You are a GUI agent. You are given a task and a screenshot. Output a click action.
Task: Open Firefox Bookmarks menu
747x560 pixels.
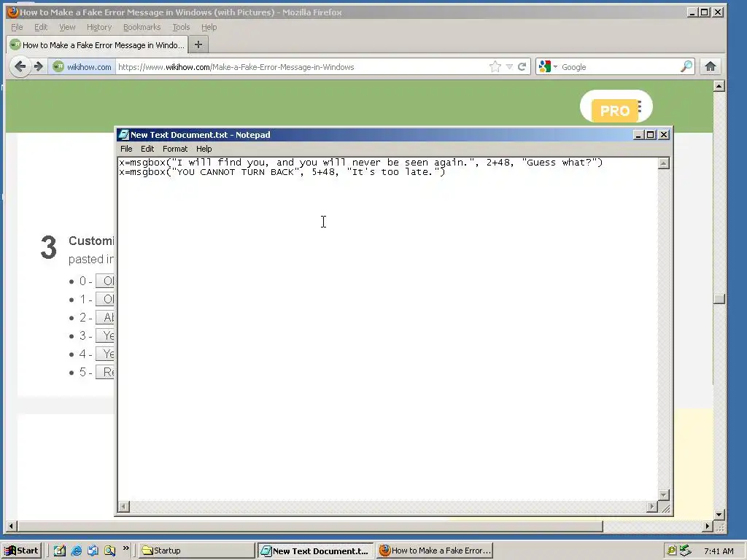point(142,27)
